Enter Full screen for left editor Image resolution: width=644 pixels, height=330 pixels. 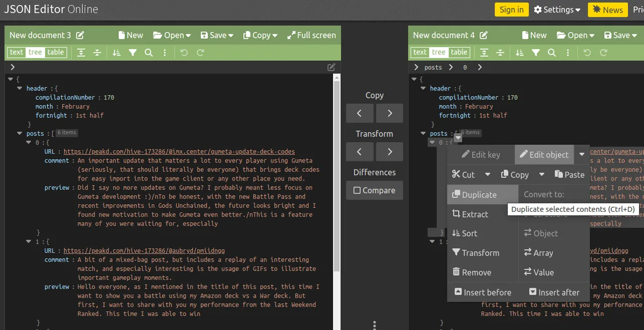311,35
